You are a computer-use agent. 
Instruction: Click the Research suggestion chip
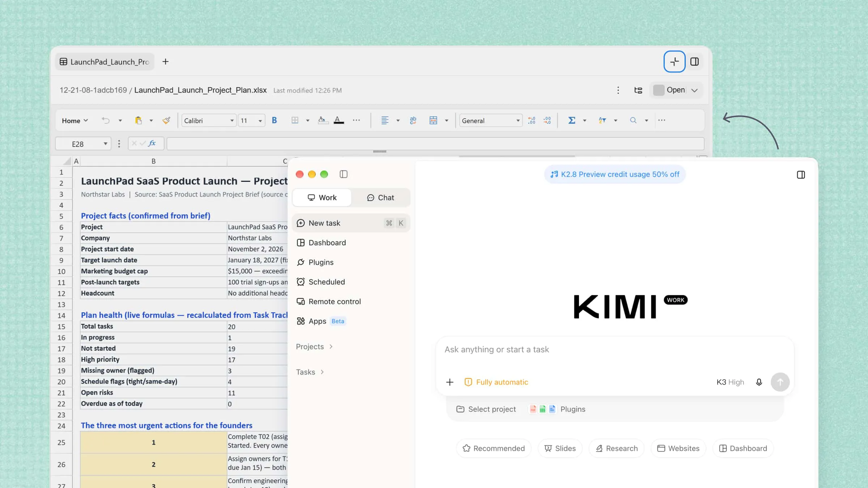click(617, 448)
